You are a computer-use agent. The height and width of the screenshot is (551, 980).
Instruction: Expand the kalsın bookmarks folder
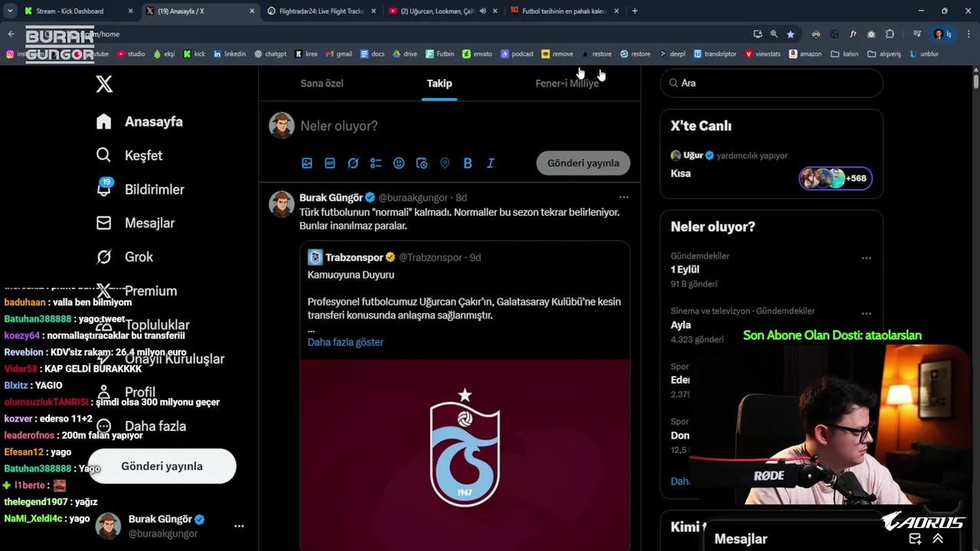click(844, 54)
